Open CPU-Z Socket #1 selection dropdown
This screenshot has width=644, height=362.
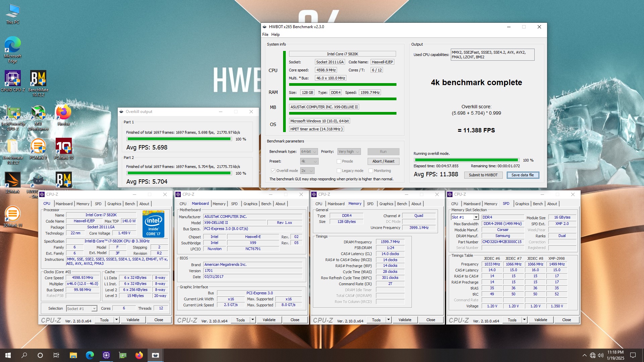82,308
